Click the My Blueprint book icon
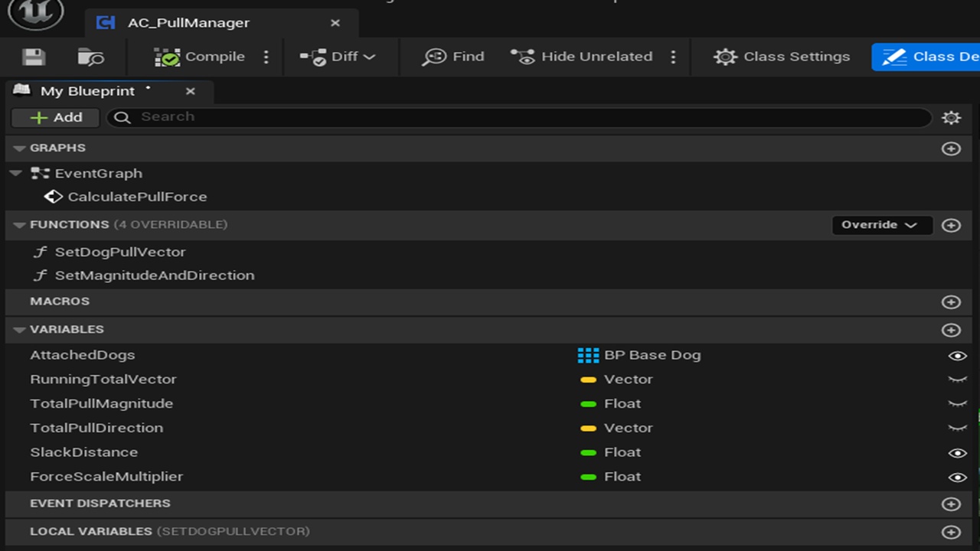The image size is (980, 551). 22,91
